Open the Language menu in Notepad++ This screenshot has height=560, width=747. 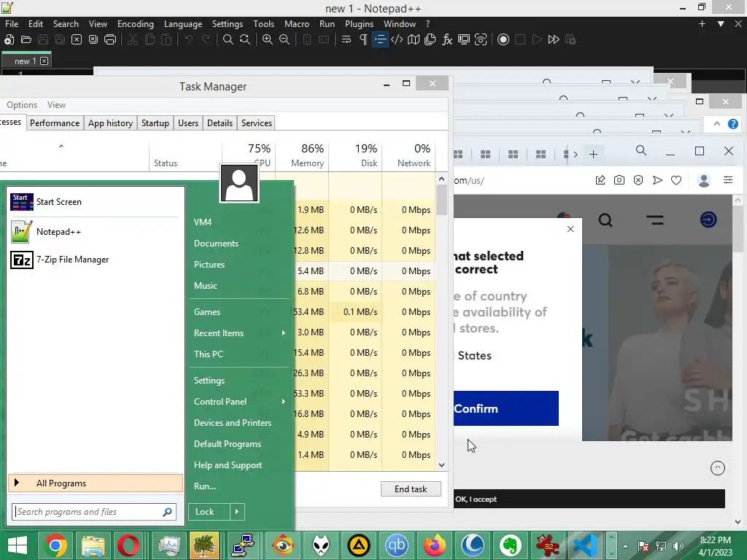[x=183, y=24]
